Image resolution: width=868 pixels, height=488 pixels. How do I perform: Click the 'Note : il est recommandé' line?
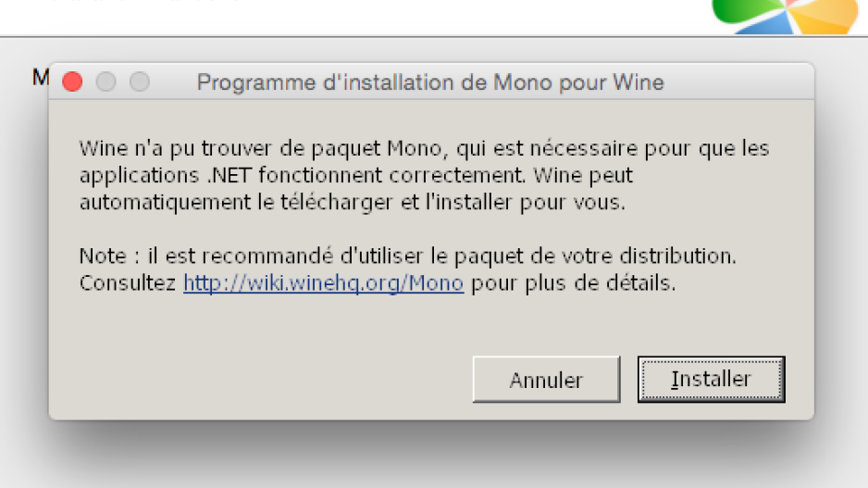click(x=407, y=256)
